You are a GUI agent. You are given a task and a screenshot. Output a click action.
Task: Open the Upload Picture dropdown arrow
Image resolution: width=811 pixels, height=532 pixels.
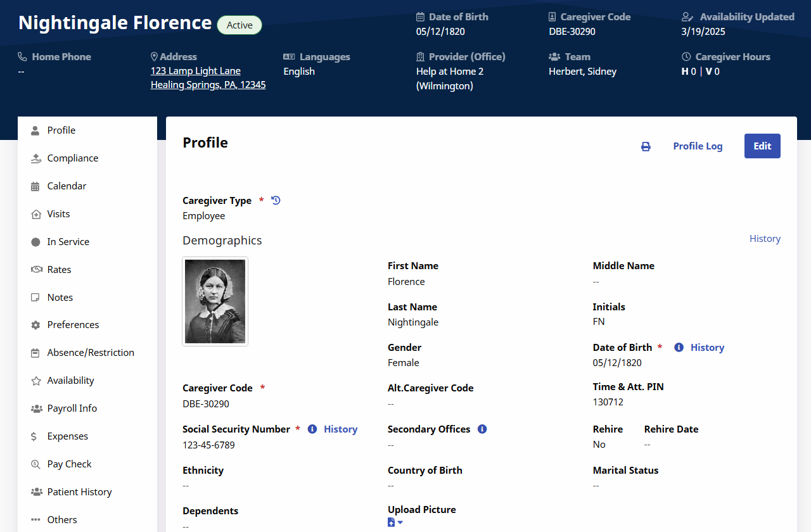(400, 522)
